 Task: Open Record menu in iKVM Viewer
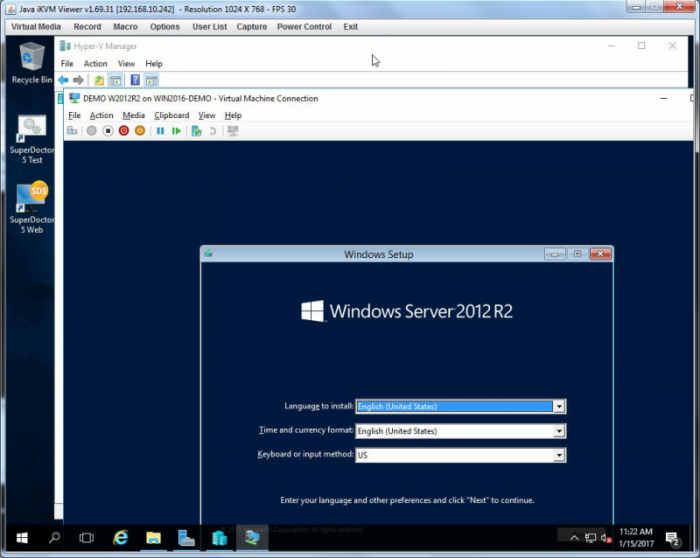[x=87, y=27]
